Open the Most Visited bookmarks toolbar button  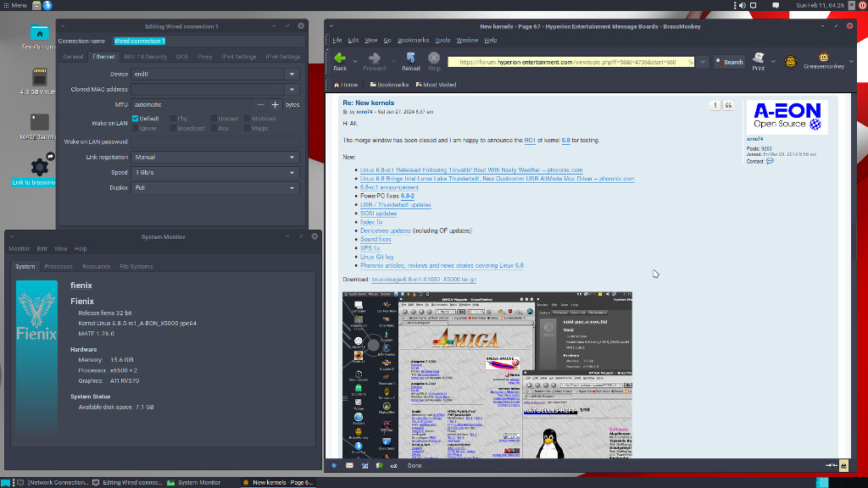coord(437,85)
